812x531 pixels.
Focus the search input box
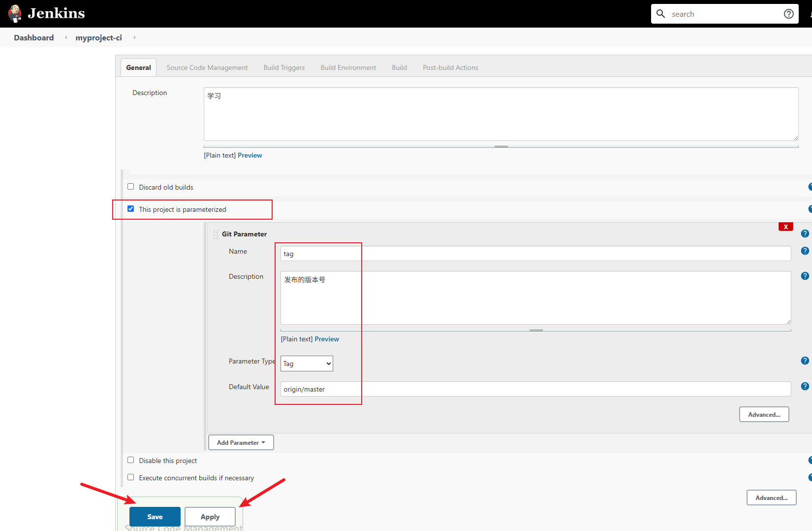tap(725, 14)
